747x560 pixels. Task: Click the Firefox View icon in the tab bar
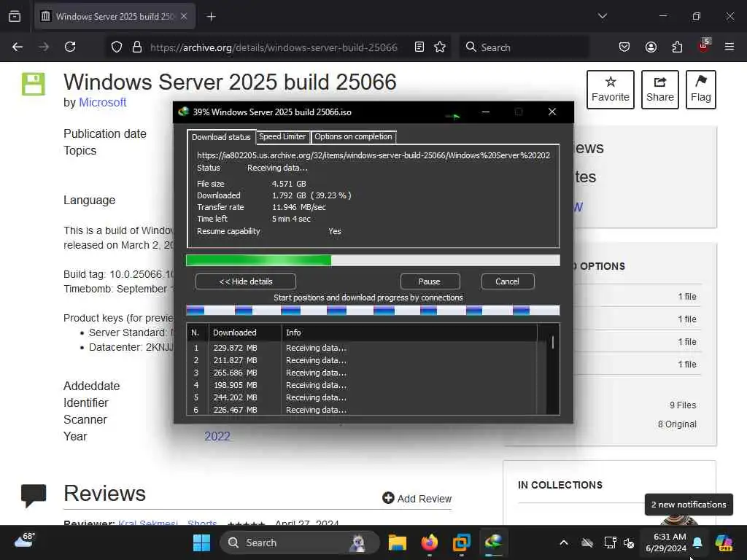pos(15,16)
